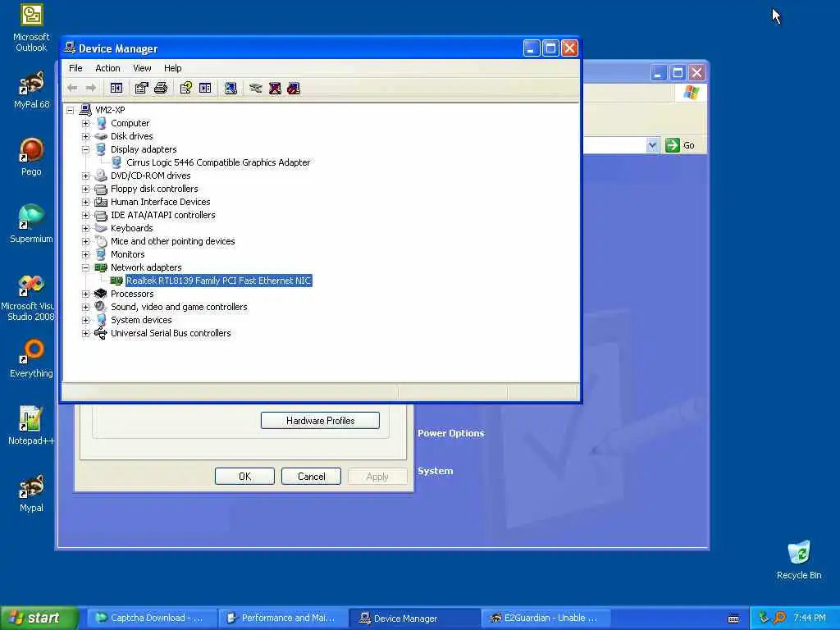Expand the Human Interface Devices category

(85, 202)
